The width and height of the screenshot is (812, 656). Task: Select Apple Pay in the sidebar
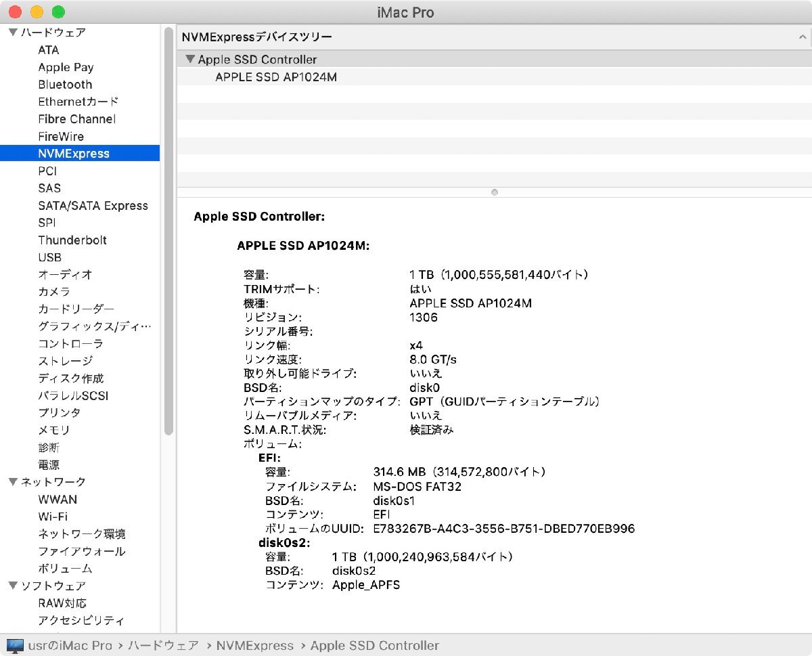click(x=66, y=67)
